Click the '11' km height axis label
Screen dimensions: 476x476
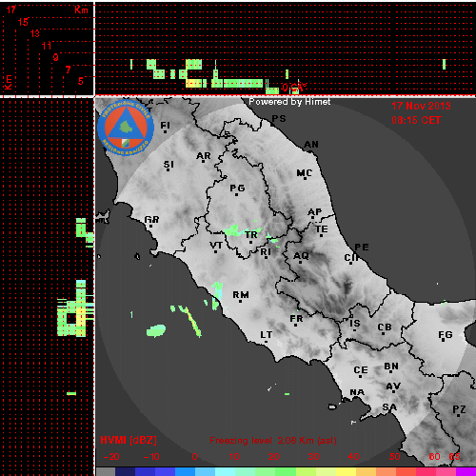(47, 46)
